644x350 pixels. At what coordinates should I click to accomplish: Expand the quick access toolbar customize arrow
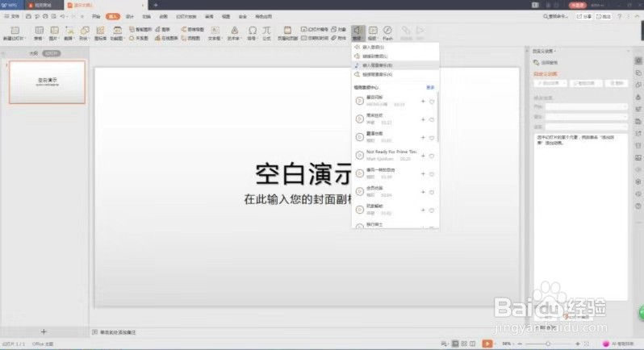(82, 16)
